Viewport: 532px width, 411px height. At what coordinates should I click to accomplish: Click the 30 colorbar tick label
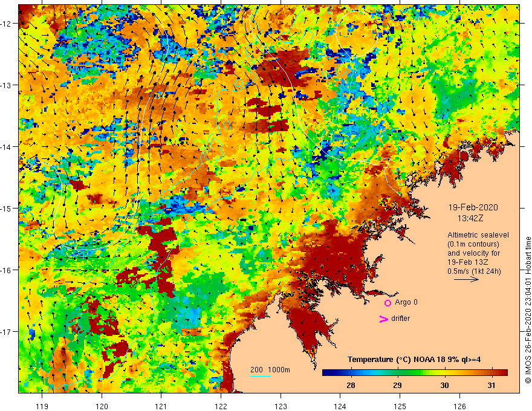444,385
